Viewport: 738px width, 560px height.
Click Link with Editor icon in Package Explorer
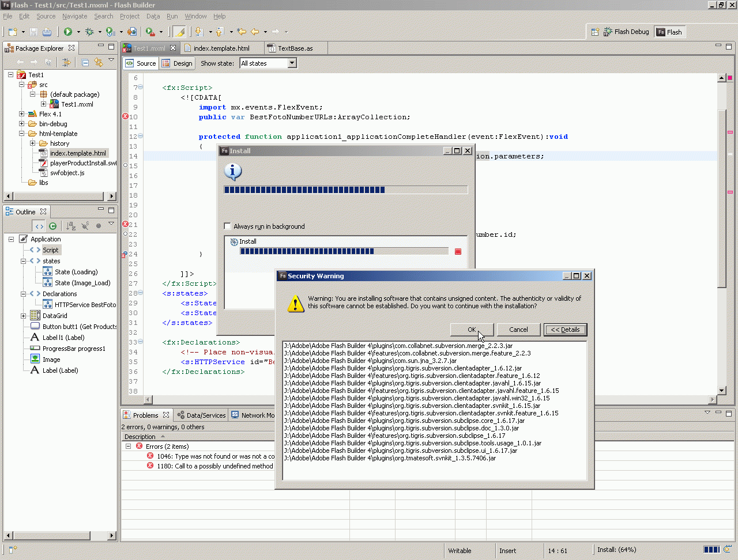click(x=98, y=62)
